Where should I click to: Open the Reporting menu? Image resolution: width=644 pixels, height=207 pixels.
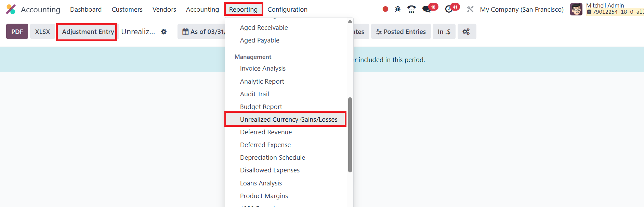pos(243,9)
